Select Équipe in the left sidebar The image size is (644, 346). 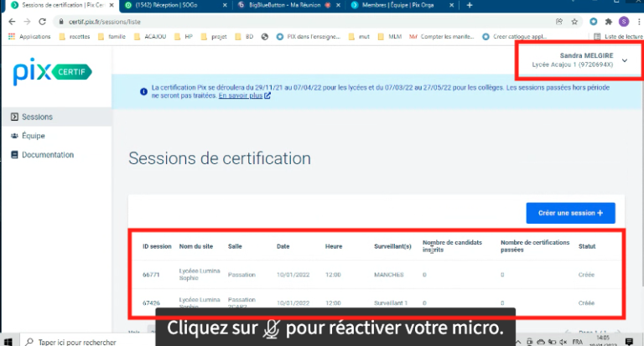tap(56, 136)
